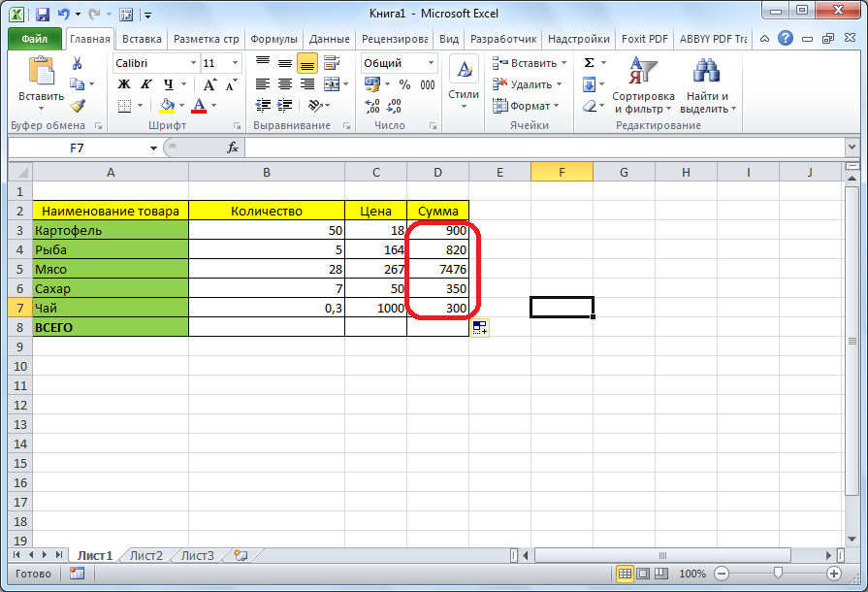This screenshot has height=592, width=868.
Task: Open the font name Calibri dropdown
Action: (191, 63)
